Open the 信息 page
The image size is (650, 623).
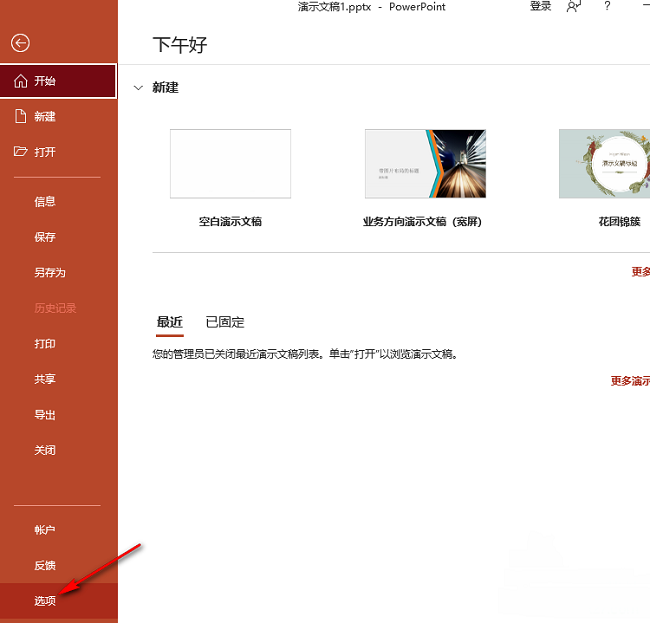click(x=45, y=201)
